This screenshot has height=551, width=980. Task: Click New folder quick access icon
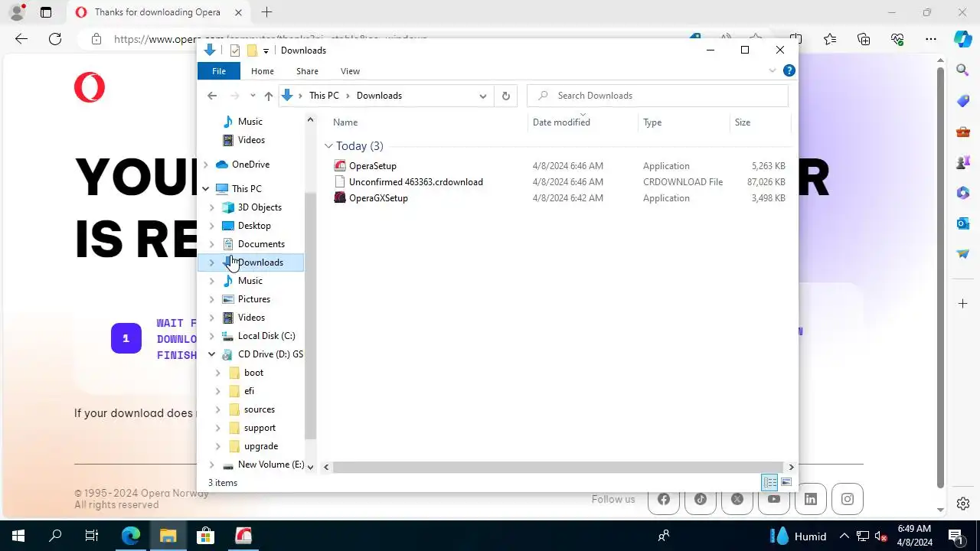[x=251, y=51]
